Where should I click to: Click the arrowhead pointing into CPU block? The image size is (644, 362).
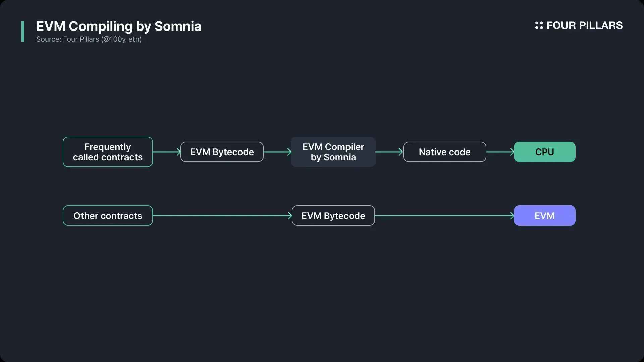[512, 152]
